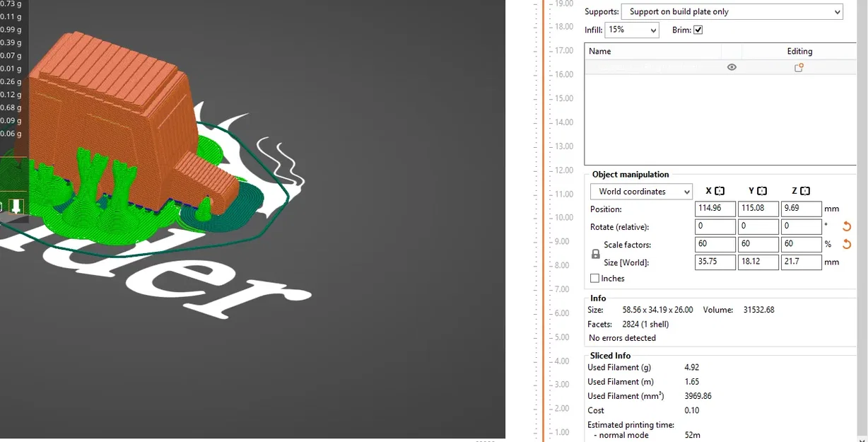Click the 'Object manipulation' section title

point(631,175)
